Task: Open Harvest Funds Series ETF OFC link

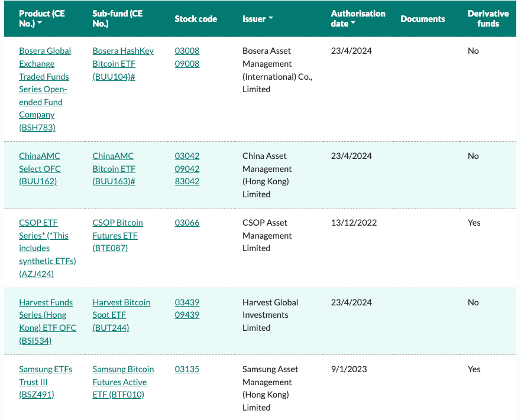Action: click(47, 321)
